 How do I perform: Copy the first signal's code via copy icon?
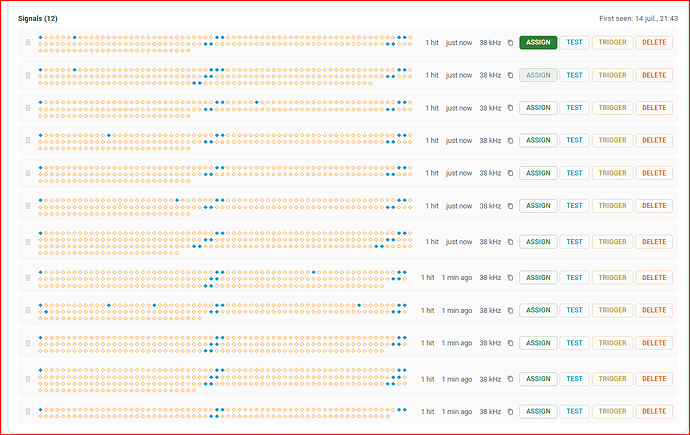(x=510, y=43)
